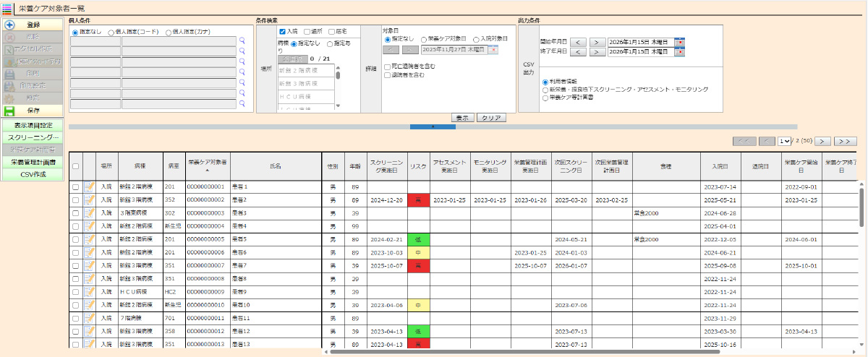868x357 pixels.
Task: Click the 表示 button
Action: pyautogui.click(x=462, y=117)
